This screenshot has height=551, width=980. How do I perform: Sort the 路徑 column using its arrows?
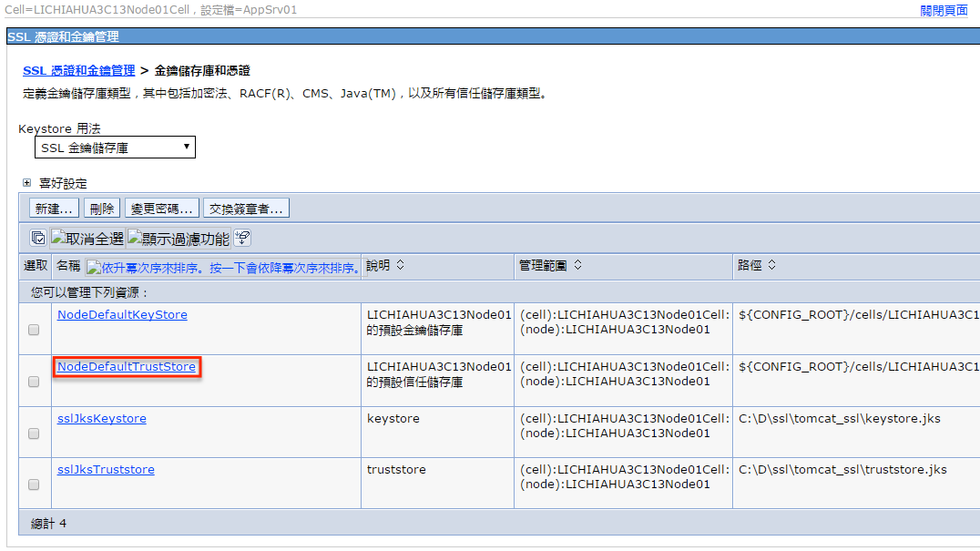tap(771, 266)
